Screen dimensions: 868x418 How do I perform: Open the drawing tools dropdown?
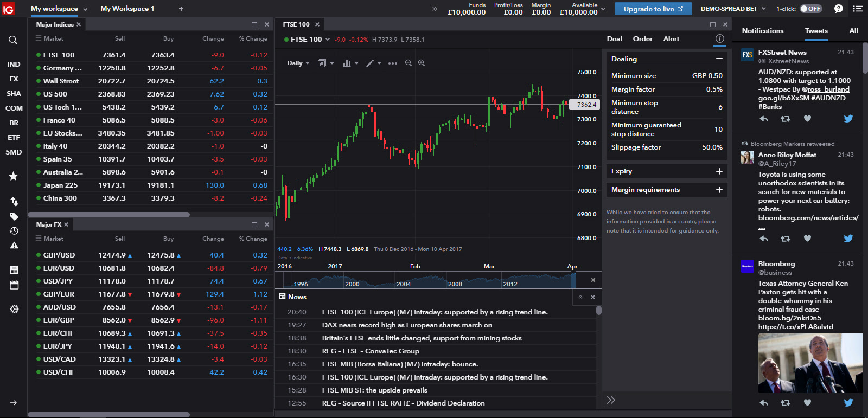click(x=373, y=63)
